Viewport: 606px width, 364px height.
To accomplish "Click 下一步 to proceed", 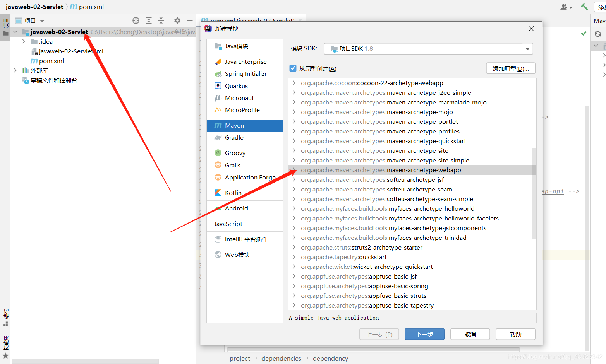I will (424, 334).
